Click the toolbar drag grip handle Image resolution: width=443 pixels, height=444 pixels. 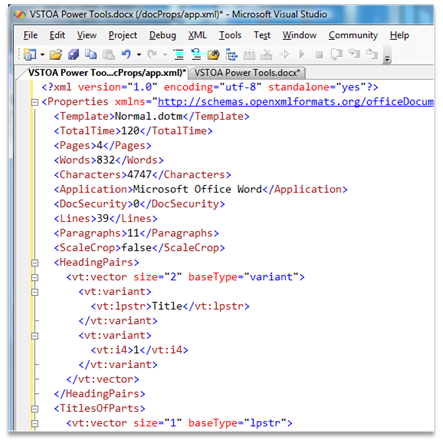tap(19, 54)
